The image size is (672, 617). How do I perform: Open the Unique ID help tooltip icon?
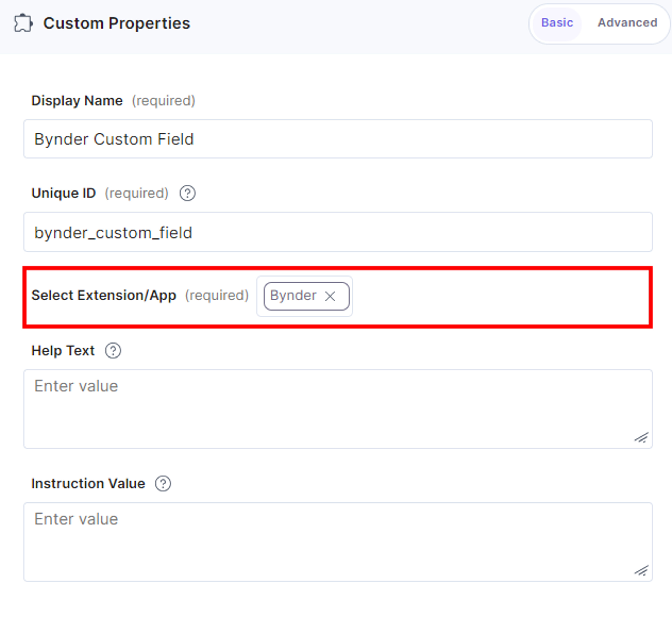point(188,193)
